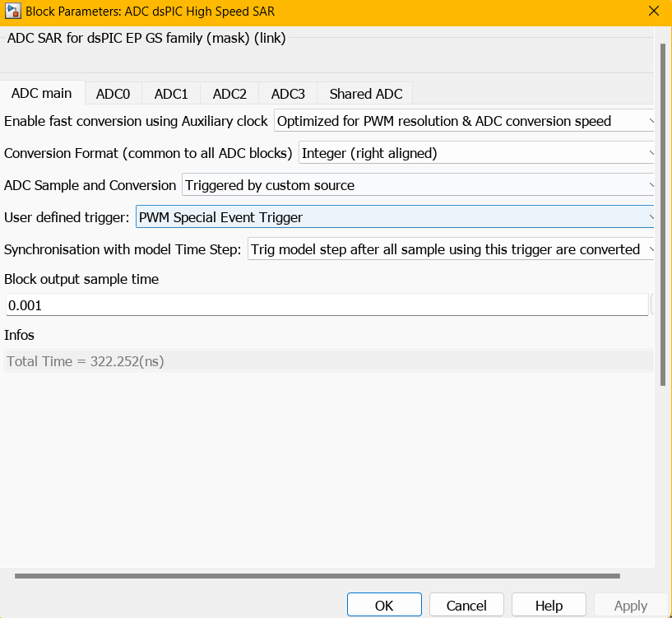Open the Conversion Format dropdown
This screenshot has height=618, width=672.
(x=475, y=153)
